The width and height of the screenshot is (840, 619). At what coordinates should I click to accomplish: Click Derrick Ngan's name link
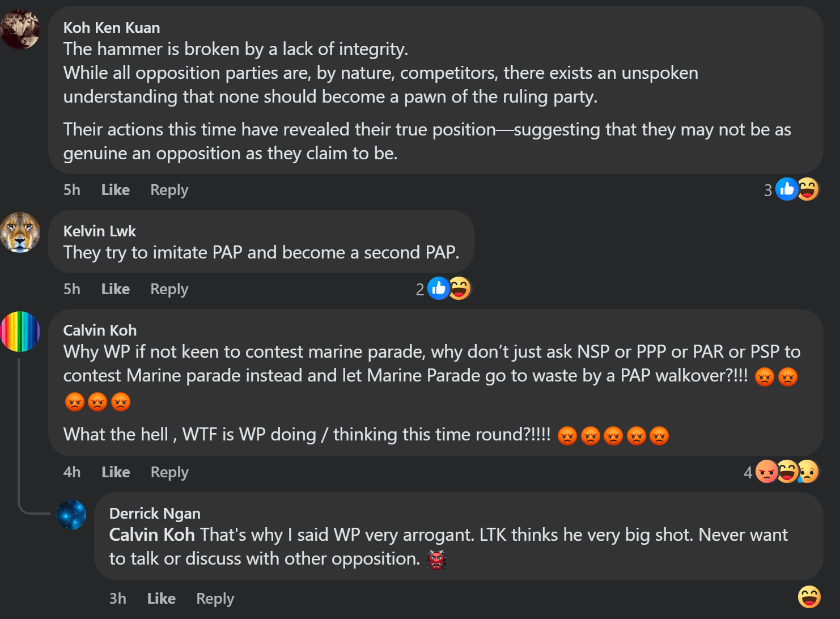tap(155, 514)
